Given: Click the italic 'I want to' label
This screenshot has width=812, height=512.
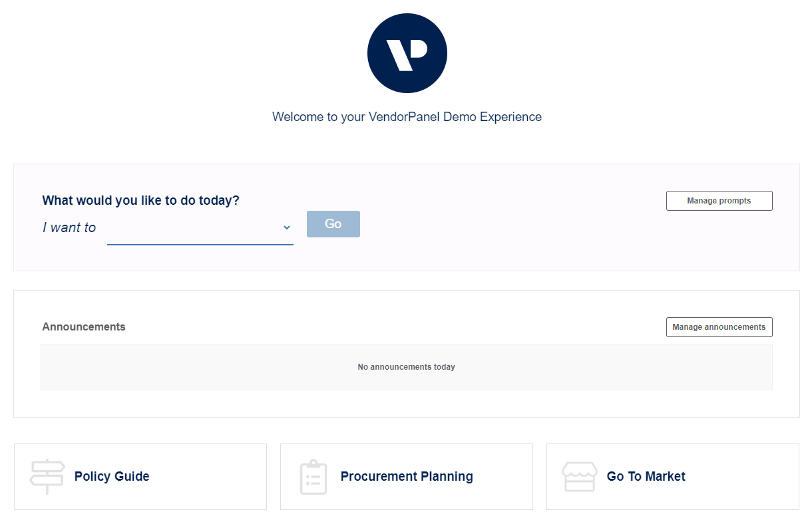Looking at the screenshot, I should [x=69, y=227].
